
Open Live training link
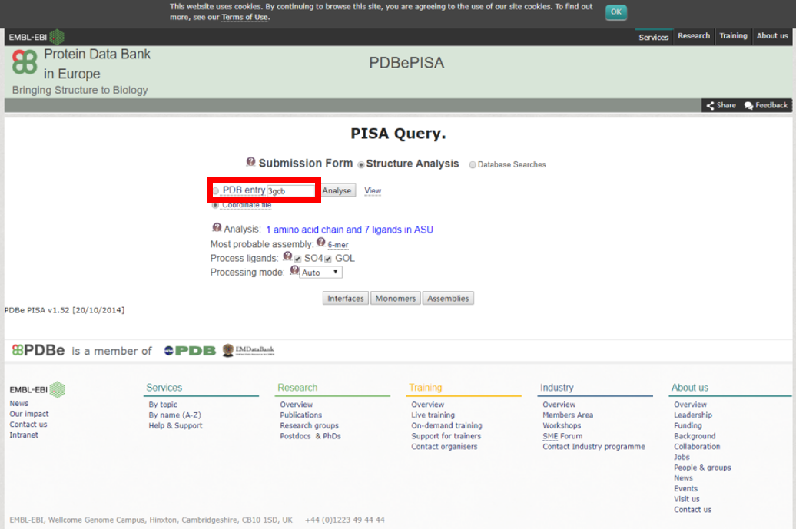433,415
